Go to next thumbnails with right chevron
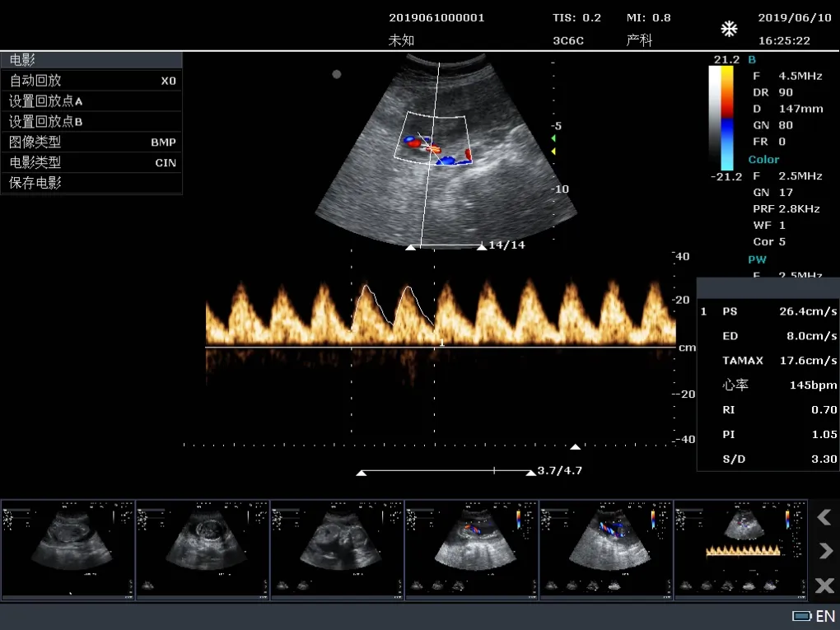This screenshot has width=840, height=630. (x=825, y=551)
